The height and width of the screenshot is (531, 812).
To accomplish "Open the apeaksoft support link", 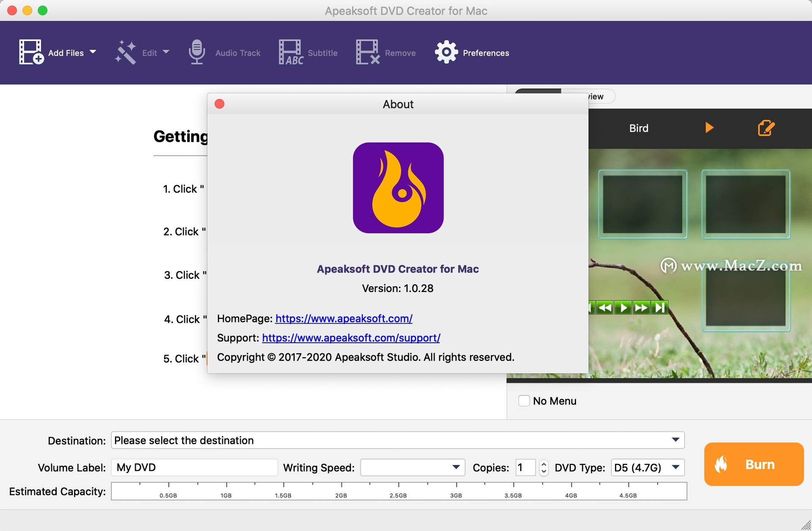I will coord(351,338).
